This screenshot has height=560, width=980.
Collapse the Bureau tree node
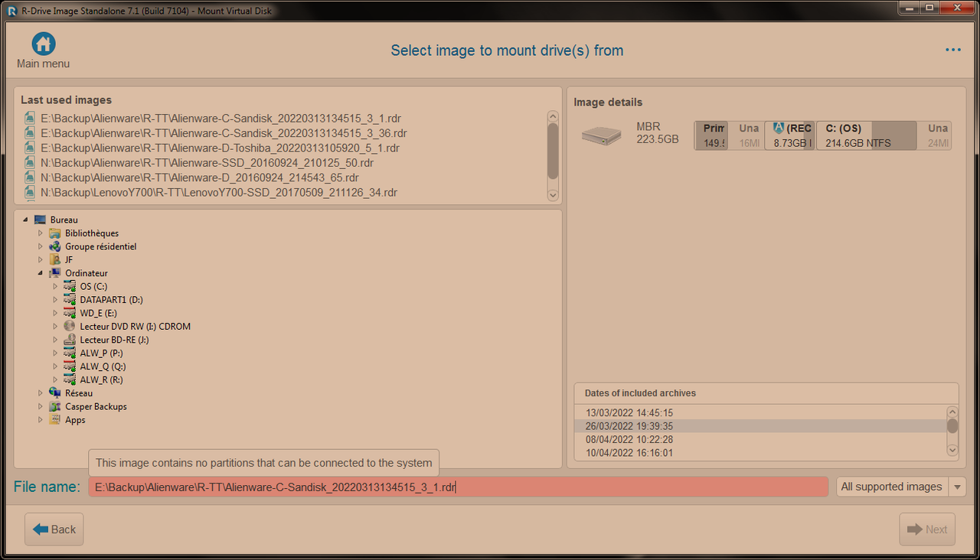26,220
